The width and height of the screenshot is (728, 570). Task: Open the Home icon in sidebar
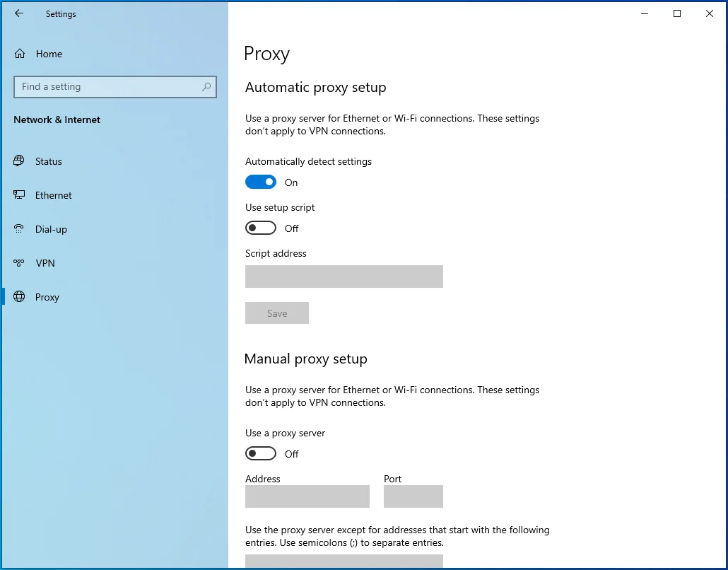(x=20, y=54)
